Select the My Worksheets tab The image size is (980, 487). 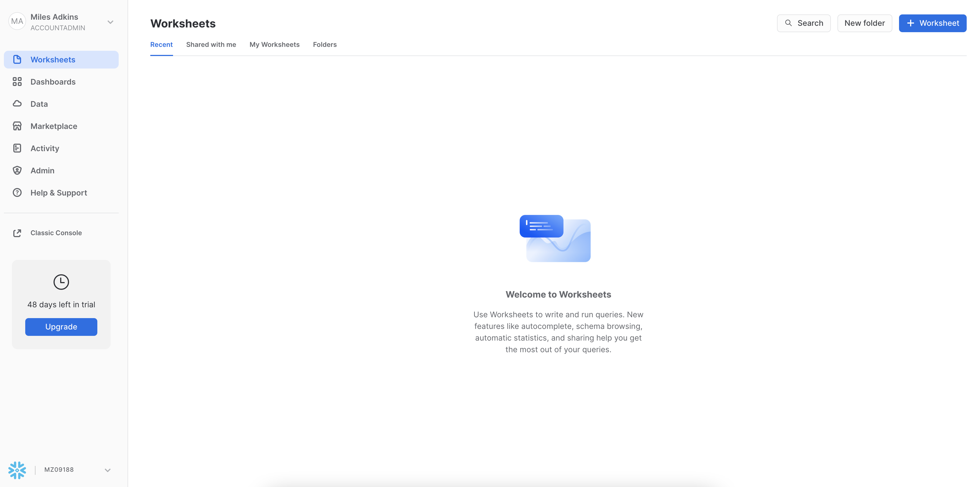275,45
